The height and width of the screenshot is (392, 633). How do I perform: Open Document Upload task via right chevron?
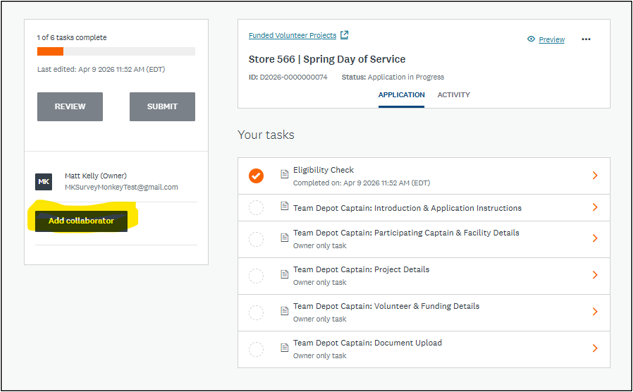(595, 348)
